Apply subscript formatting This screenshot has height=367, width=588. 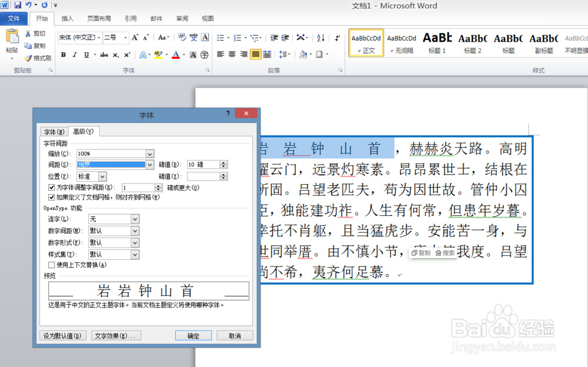(x=116, y=55)
